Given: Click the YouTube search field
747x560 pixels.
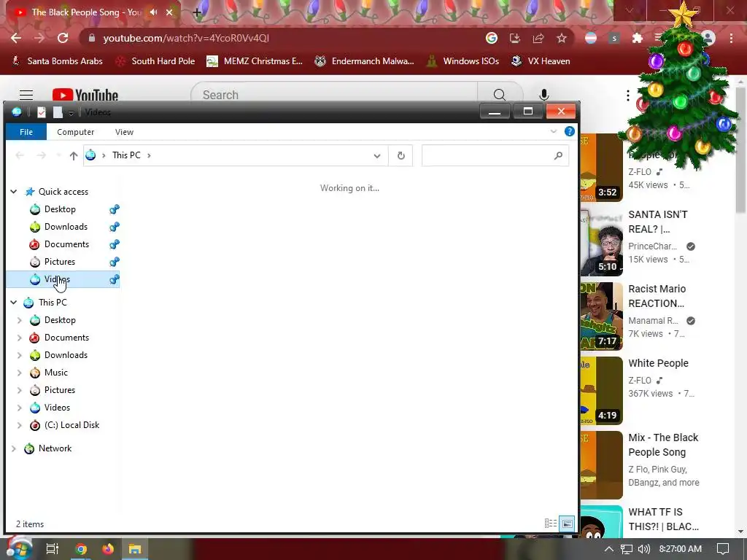Looking at the screenshot, I should point(333,95).
